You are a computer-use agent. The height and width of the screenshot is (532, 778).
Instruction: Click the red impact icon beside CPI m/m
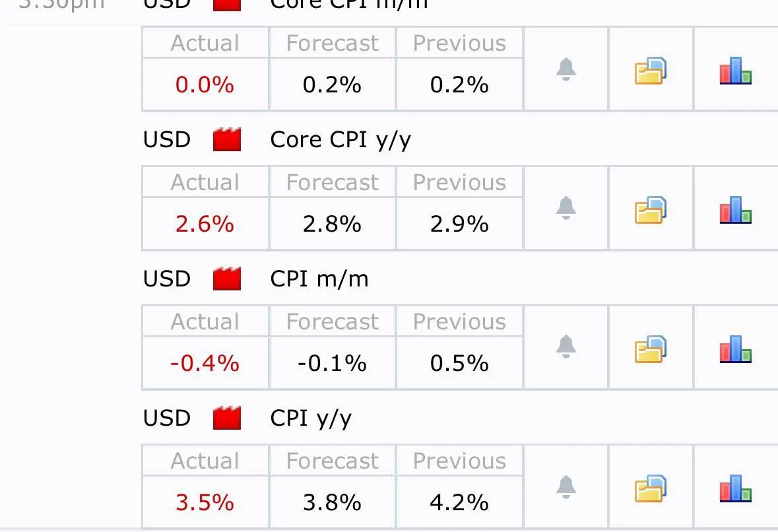(x=227, y=279)
